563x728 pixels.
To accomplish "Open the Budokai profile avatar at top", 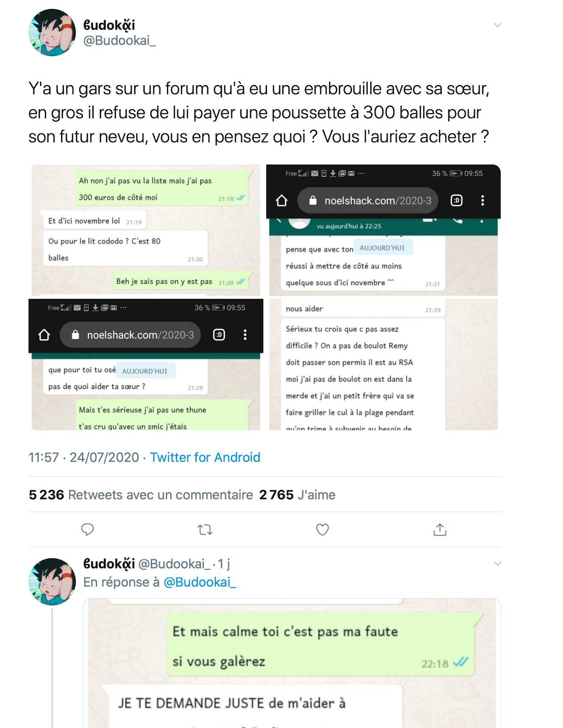I will (52, 33).
